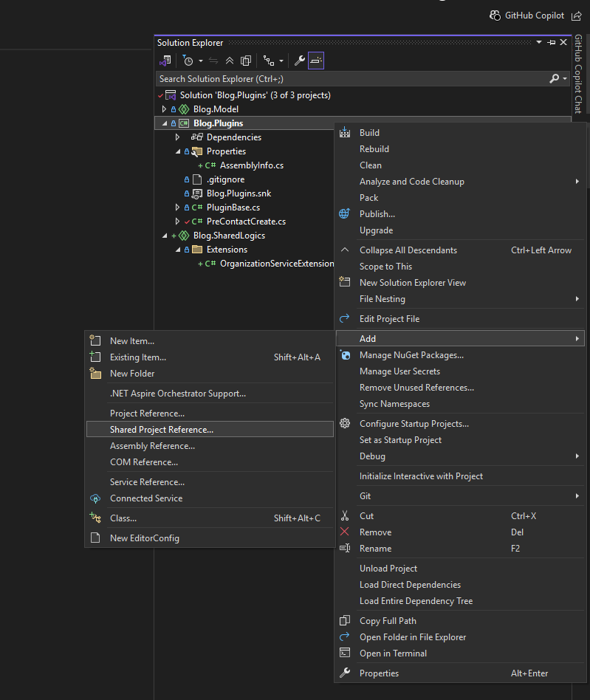Switch between solutions and folder views icon
This screenshot has height=700, width=590.
tap(165, 61)
